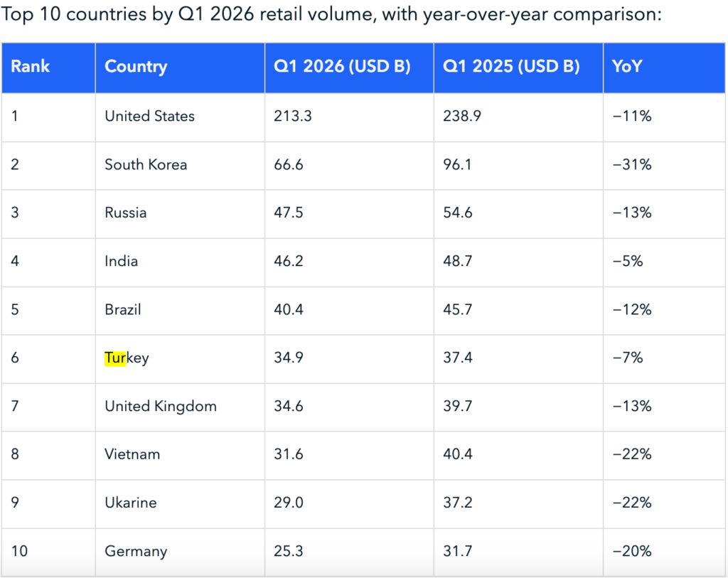Viewport: 728px width, 578px height.
Task: Click the Country column header
Action: point(180,68)
